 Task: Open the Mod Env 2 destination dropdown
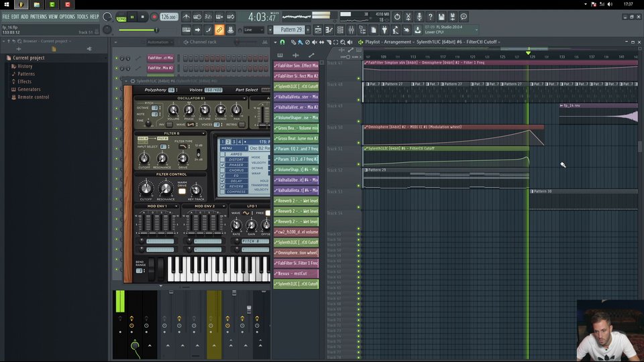pyautogui.click(x=224, y=206)
